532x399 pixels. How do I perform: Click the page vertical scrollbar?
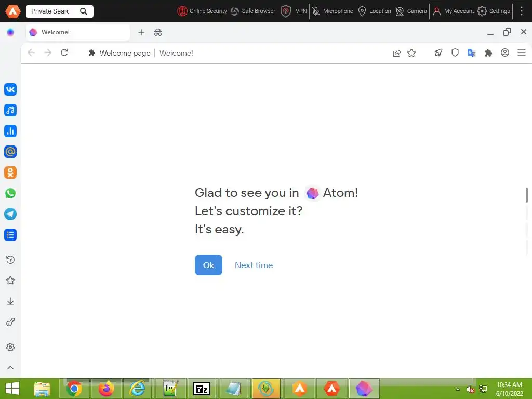tap(527, 195)
